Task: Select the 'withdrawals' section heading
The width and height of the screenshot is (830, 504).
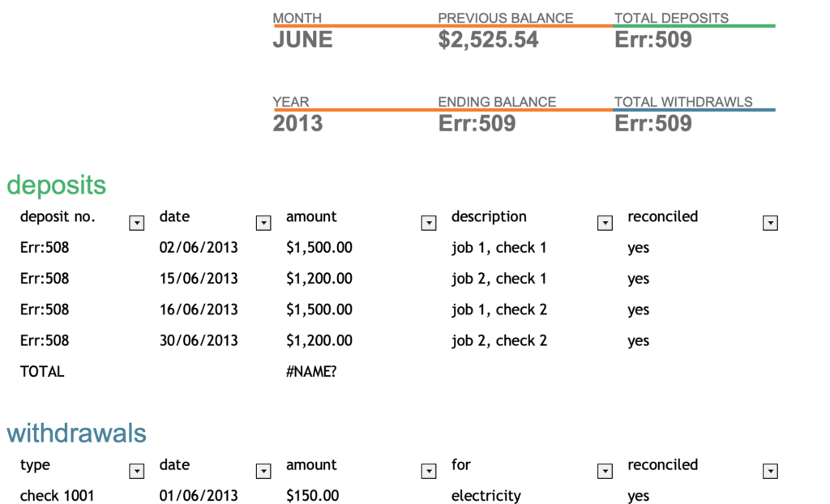Action: (x=76, y=434)
